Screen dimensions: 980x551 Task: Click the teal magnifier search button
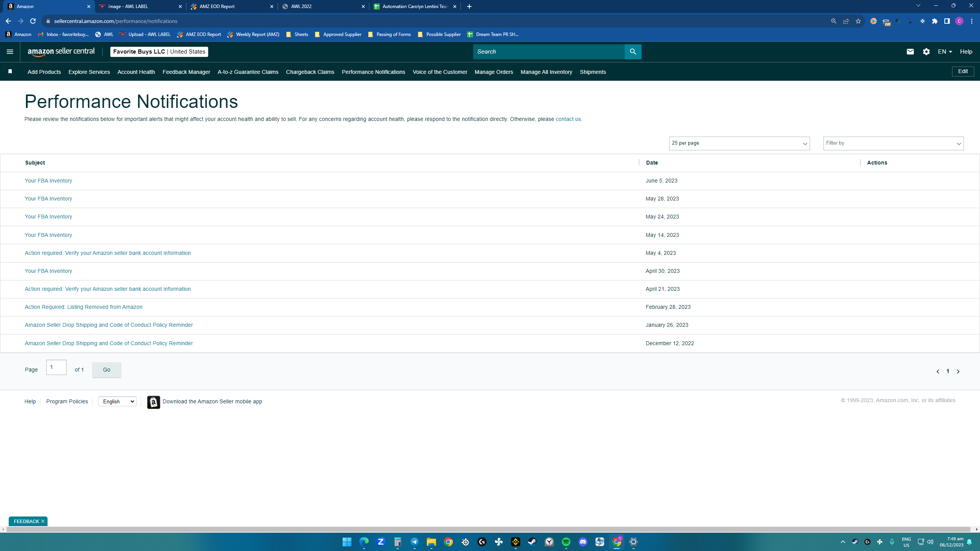(x=633, y=52)
